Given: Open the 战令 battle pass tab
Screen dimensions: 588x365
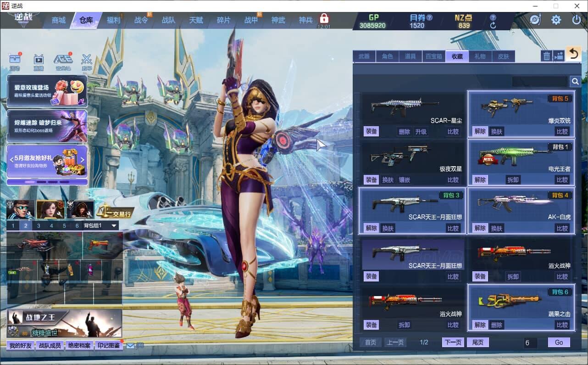Looking at the screenshot, I should tap(141, 20).
